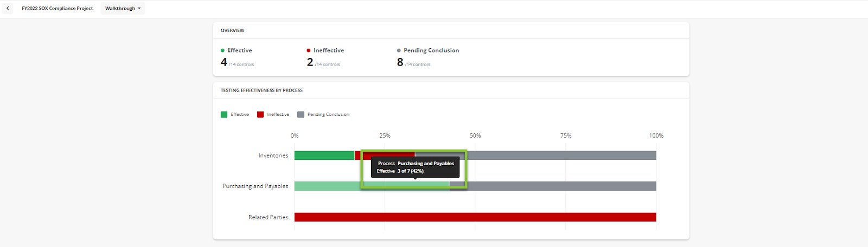This screenshot has width=868, height=247.
Task: Go back using the left arrow icon
Action: tap(8, 8)
